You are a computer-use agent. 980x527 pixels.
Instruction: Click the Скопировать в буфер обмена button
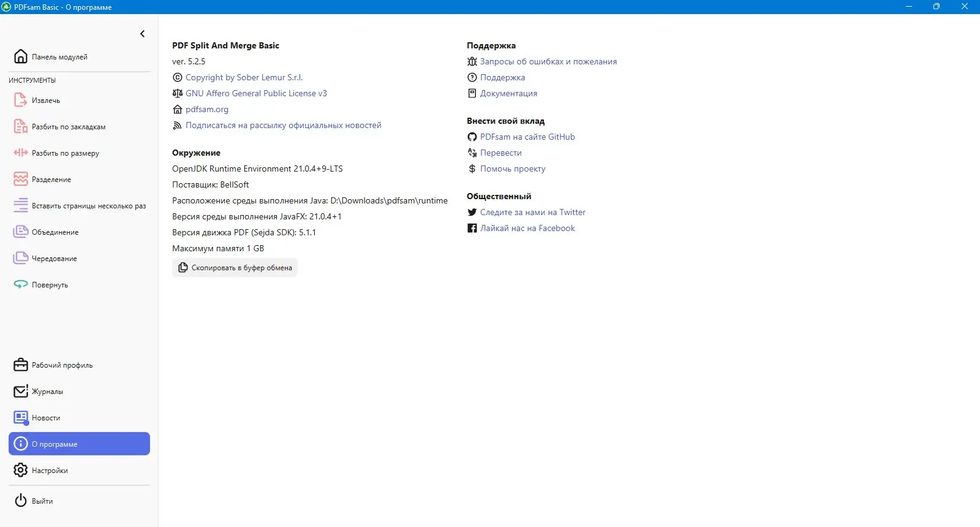(235, 267)
